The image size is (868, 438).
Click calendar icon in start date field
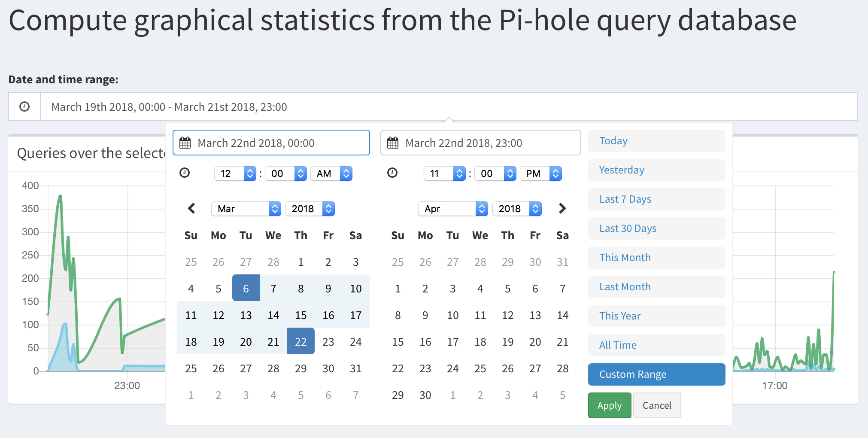pos(185,143)
